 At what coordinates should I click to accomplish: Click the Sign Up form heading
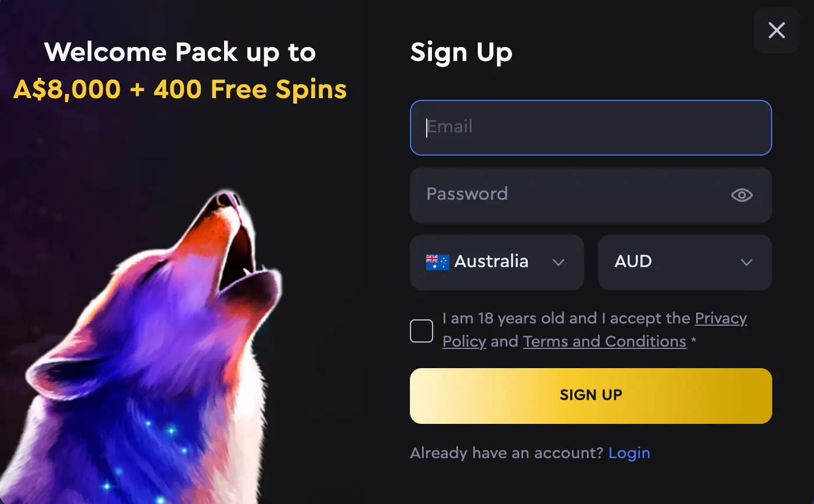click(x=461, y=53)
